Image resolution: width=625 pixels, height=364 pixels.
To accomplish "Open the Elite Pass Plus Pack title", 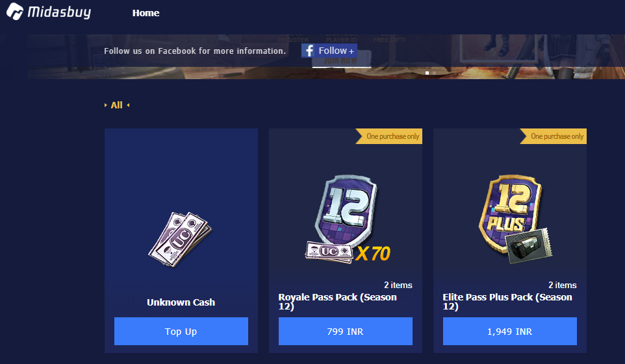I will pyautogui.click(x=507, y=302).
